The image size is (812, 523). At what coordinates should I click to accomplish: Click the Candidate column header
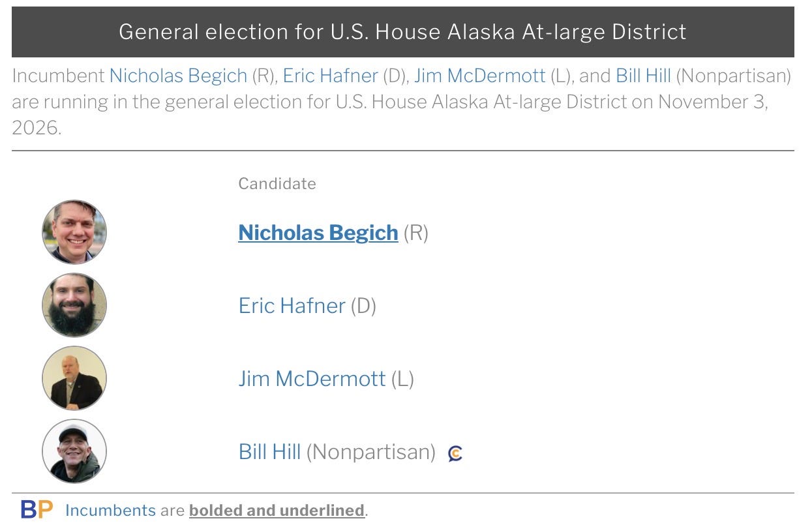click(277, 184)
